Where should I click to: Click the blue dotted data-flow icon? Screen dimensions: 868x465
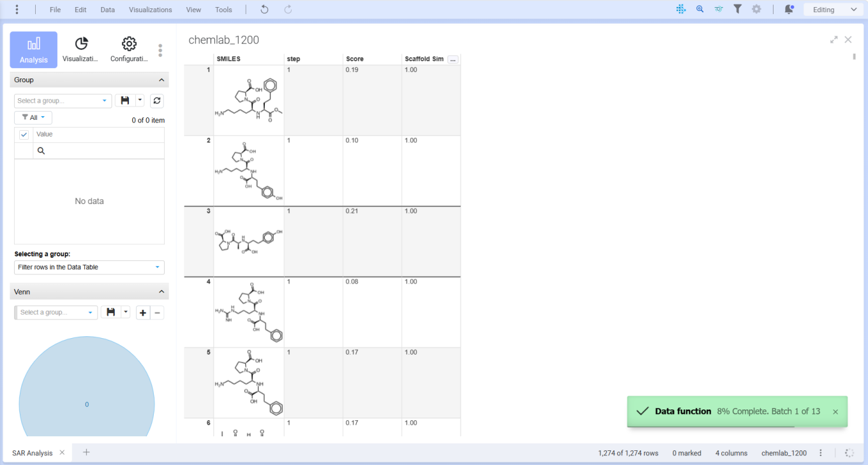point(681,10)
